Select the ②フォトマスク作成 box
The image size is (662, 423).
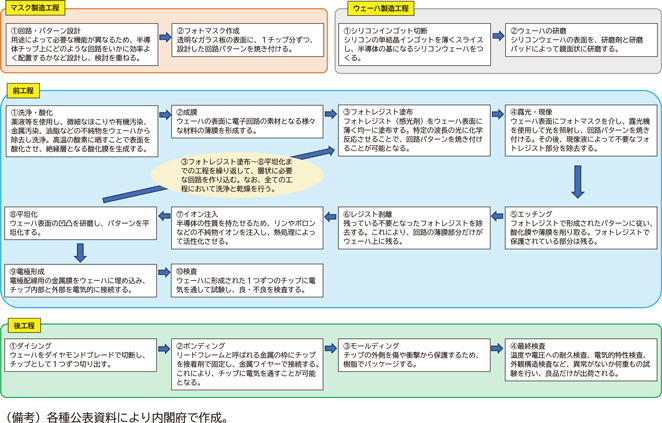point(248,40)
